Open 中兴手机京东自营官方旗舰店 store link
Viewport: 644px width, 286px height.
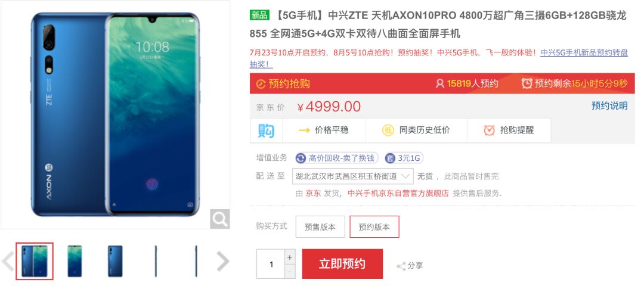point(398,193)
